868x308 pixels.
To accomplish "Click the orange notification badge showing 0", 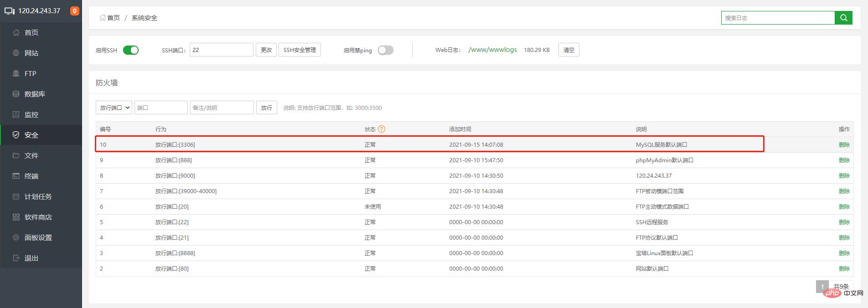I will pos(75,11).
